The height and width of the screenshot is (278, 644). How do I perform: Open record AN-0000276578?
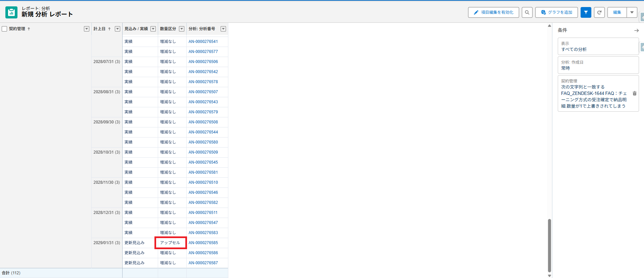(x=203, y=82)
